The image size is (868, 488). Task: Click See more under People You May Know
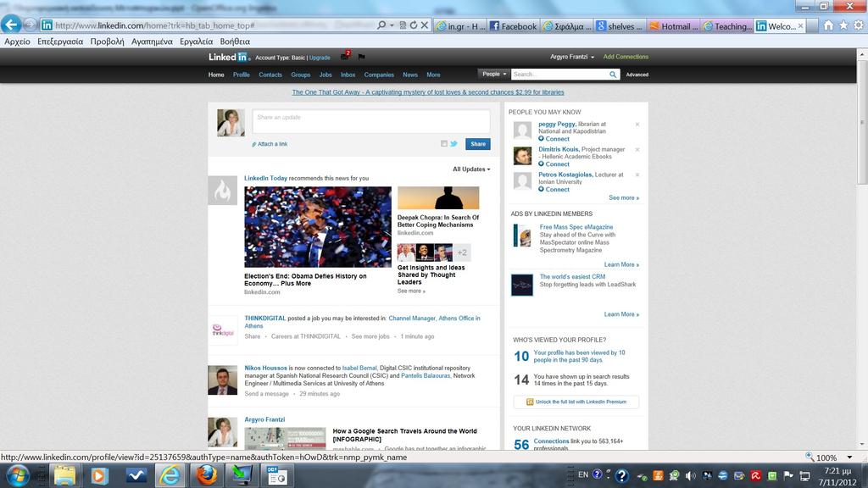click(x=624, y=198)
